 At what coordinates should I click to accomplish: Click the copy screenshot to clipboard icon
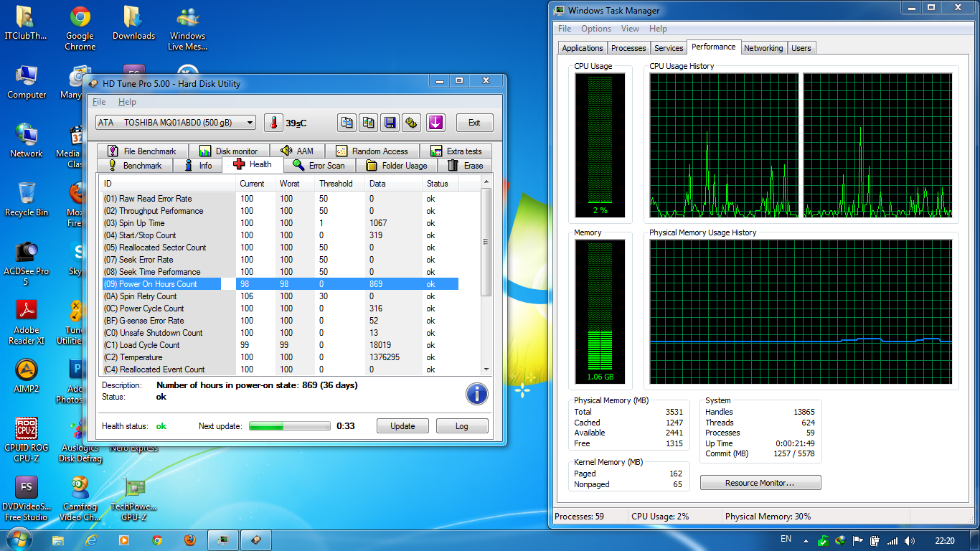click(x=368, y=123)
